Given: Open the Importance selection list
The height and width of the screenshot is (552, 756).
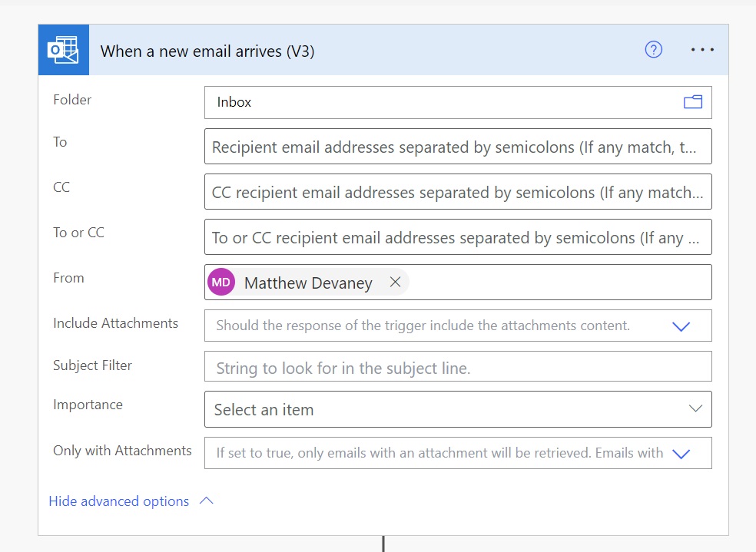Looking at the screenshot, I should [457, 409].
